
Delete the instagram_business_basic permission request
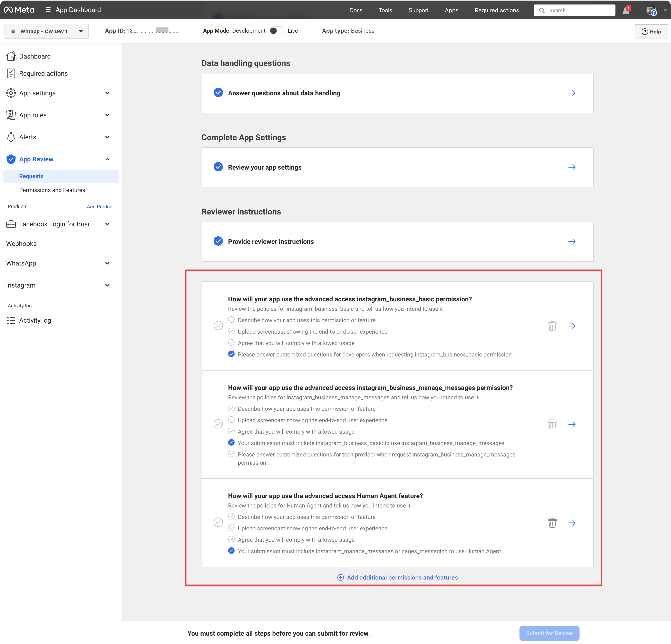552,326
